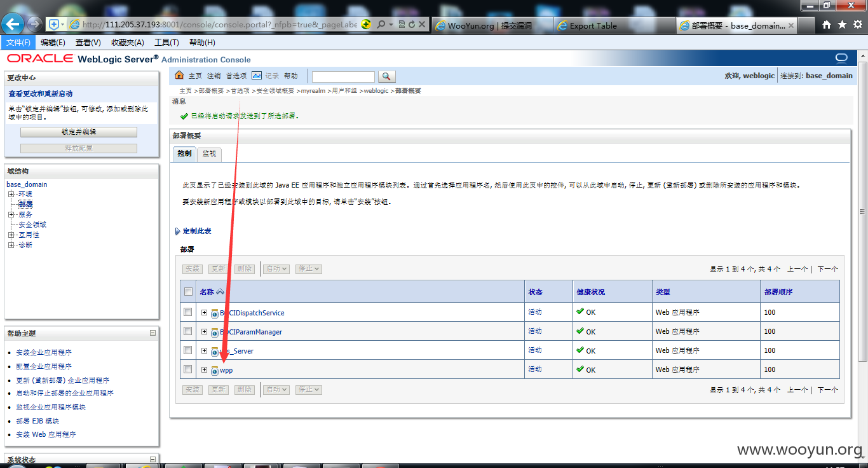Open the 编辑(E) menu

coord(53,43)
